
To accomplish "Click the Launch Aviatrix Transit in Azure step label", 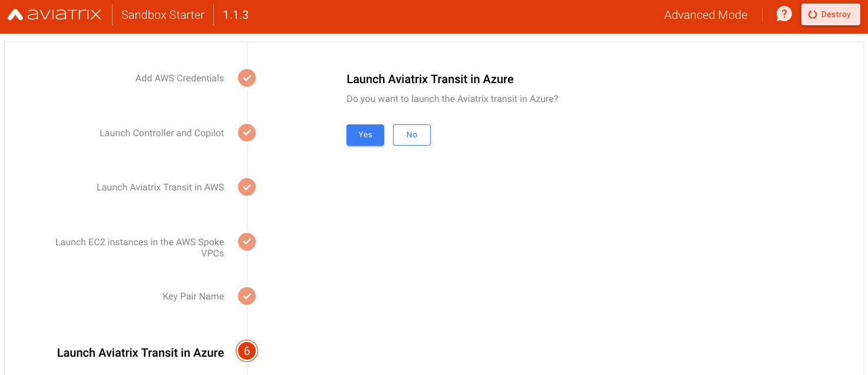I will 140,353.
